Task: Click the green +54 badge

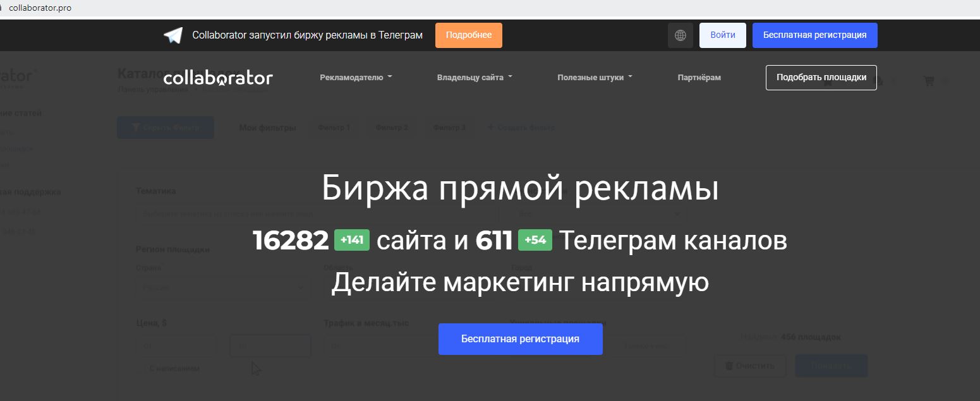Action: click(x=535, y=241)
